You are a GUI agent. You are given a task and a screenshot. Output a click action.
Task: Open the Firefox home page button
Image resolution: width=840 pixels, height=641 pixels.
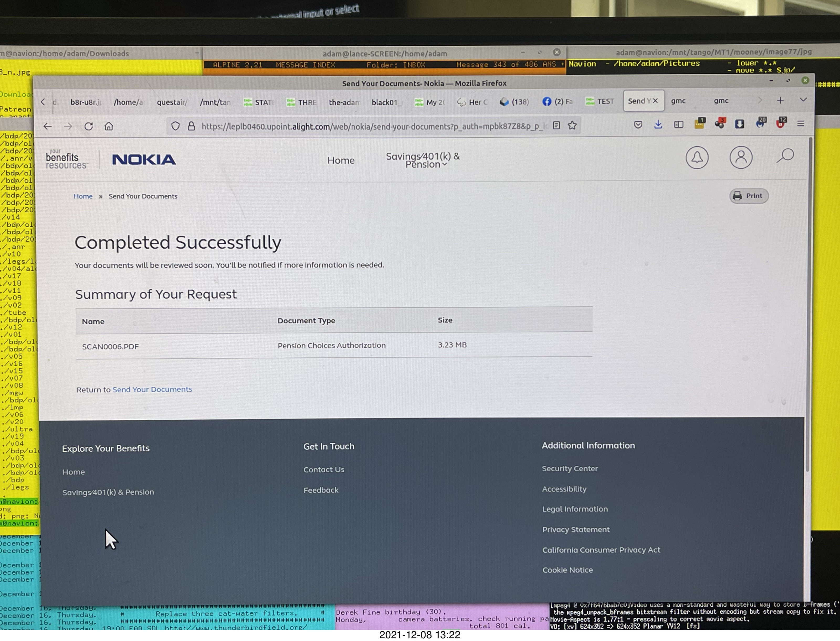[x=109, y=126]
